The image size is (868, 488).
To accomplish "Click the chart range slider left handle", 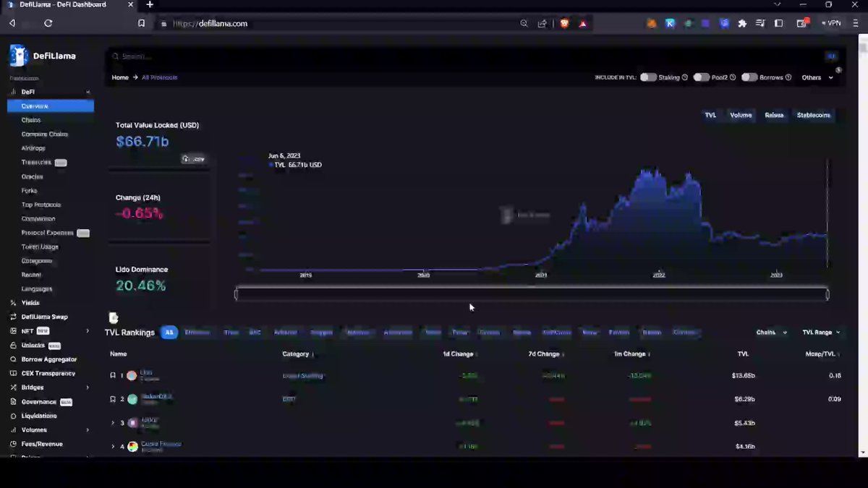I will coord(236,294).
